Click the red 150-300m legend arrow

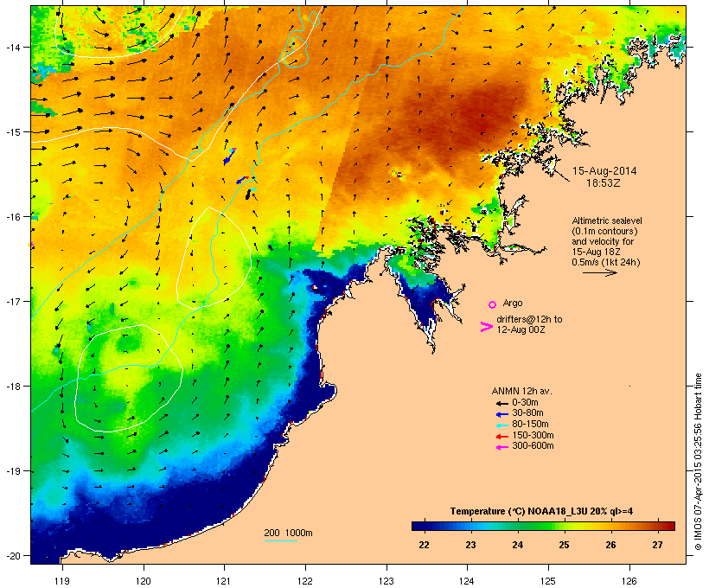(x=501, y=437)
